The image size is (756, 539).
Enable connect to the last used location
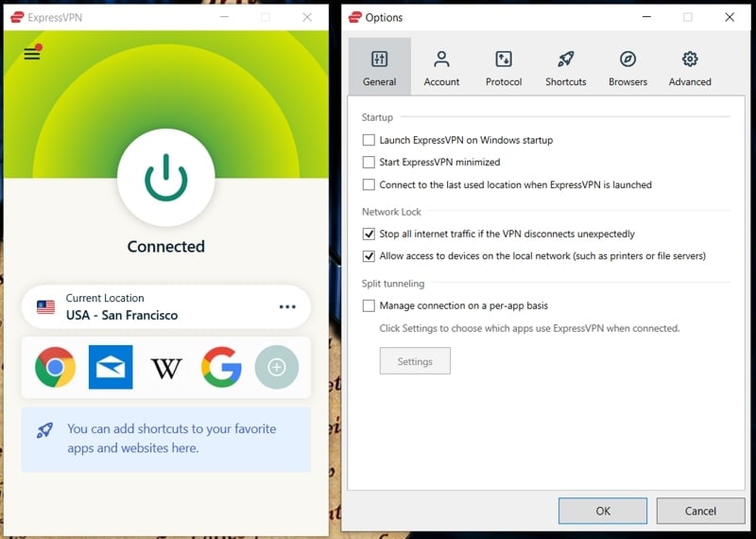(x=369, y=184)
